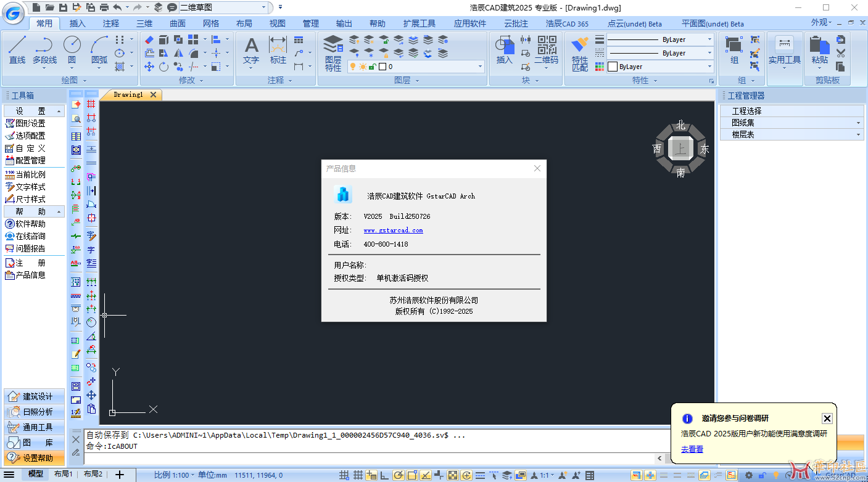Collapse the 设置 toolbox section
868x482 pixels.
35,111
